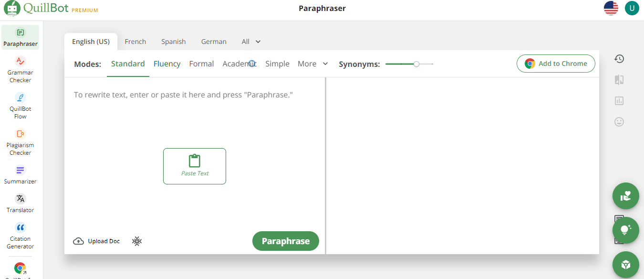Click Add to Chrome button

point(556,64)
